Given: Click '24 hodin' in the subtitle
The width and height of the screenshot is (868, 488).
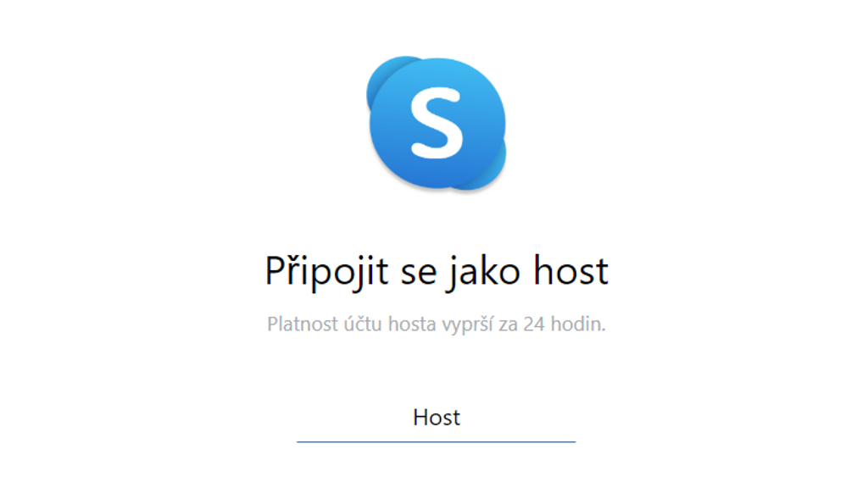Looking at the screenshot, I should click(x=564, y=324).
